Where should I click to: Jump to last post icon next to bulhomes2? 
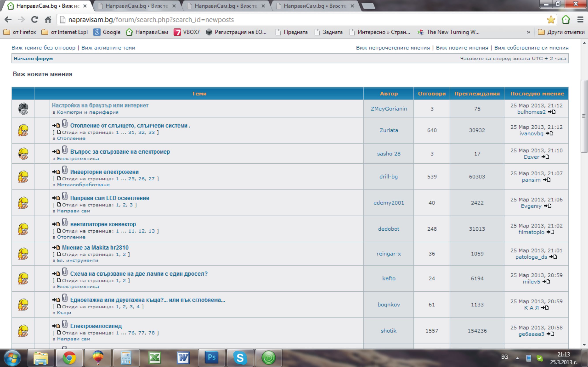552,112
